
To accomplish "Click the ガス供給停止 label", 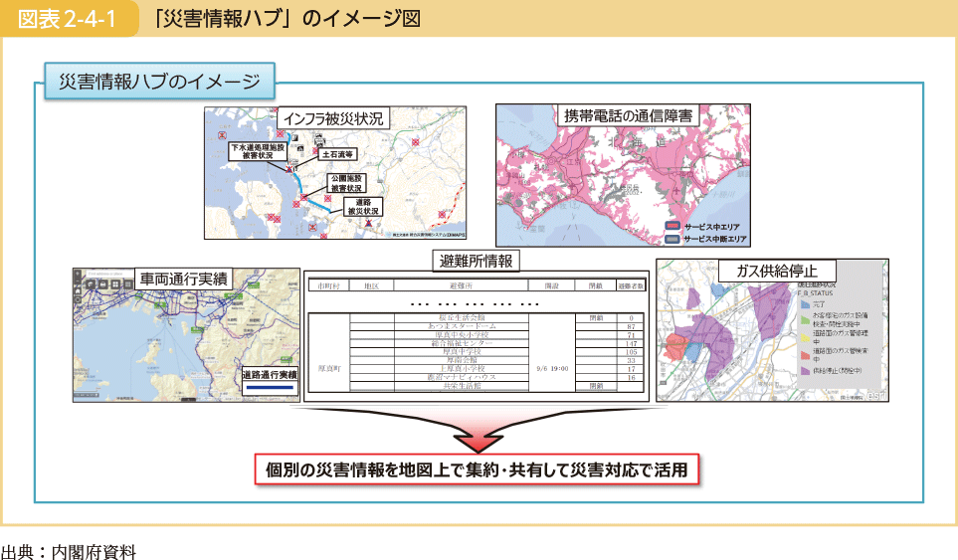I will (x=777, y=271).
